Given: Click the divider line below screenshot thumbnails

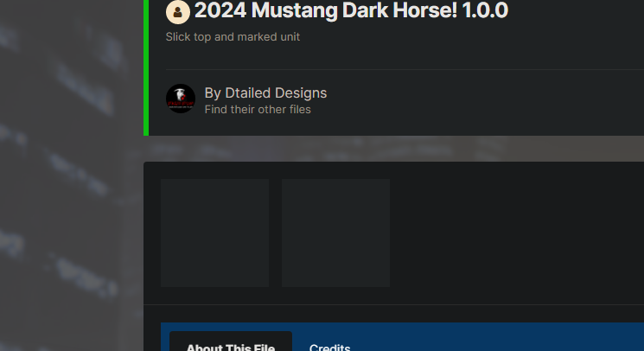Looking at the screenshot, I should [x=393, y=304].
